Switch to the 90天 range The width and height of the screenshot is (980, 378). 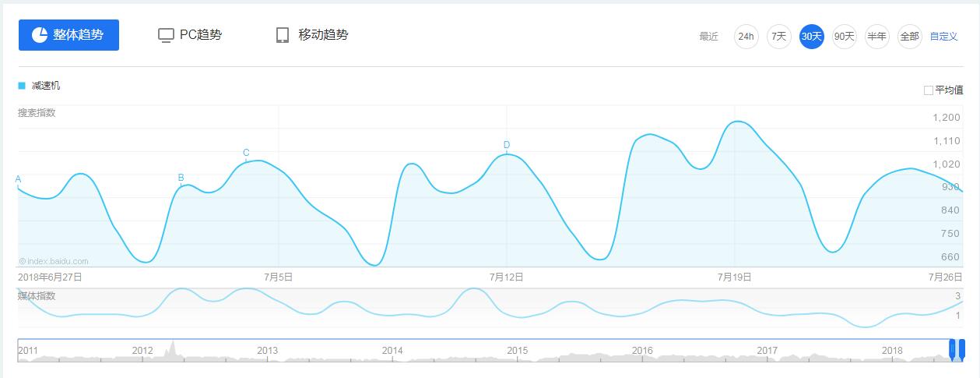click(844, 37)
